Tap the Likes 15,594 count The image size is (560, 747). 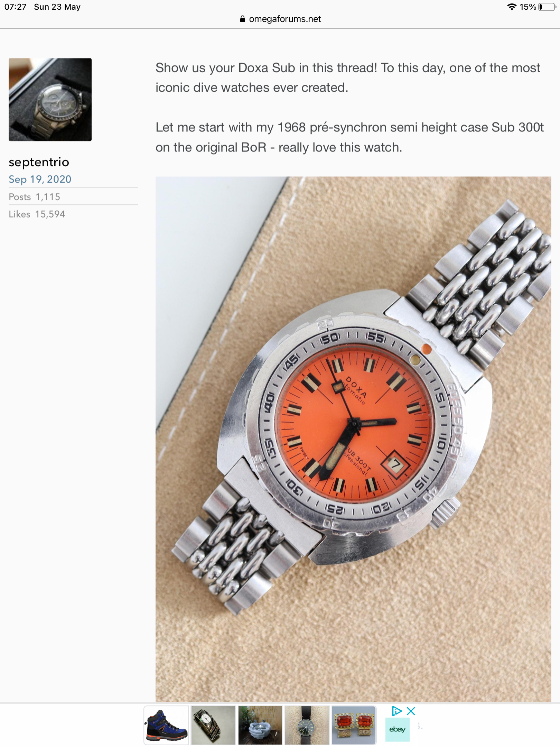click(37, 214)
